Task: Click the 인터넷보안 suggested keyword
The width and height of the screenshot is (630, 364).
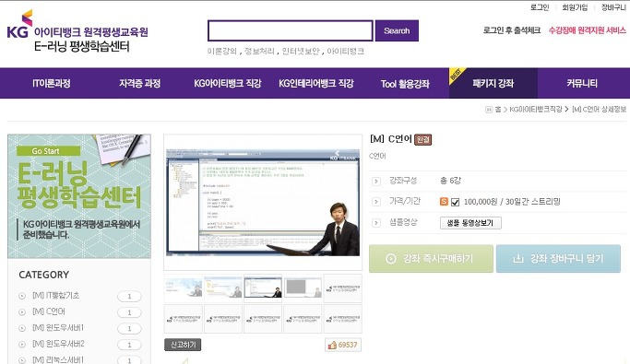Action: 301,52
